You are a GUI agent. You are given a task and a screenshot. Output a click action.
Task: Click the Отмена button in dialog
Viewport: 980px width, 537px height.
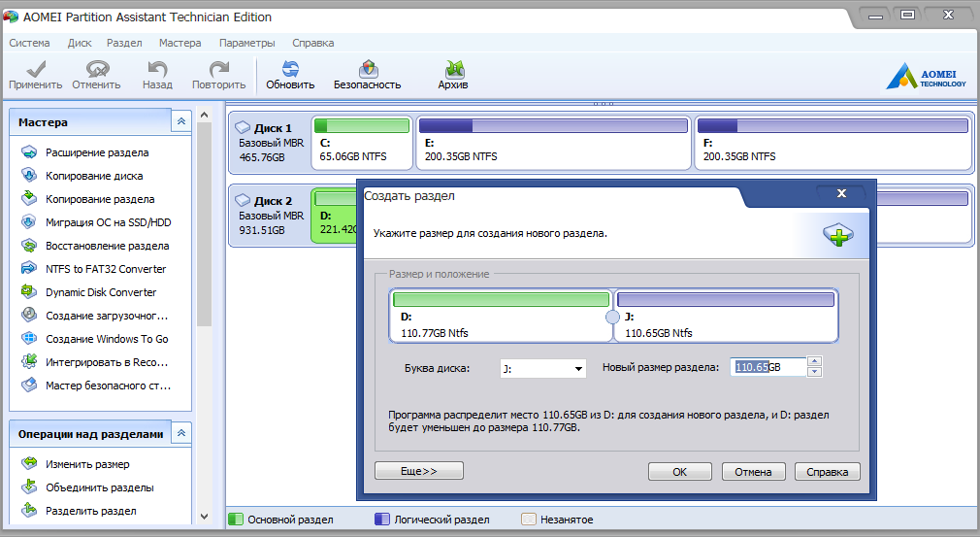pos(753,471)
